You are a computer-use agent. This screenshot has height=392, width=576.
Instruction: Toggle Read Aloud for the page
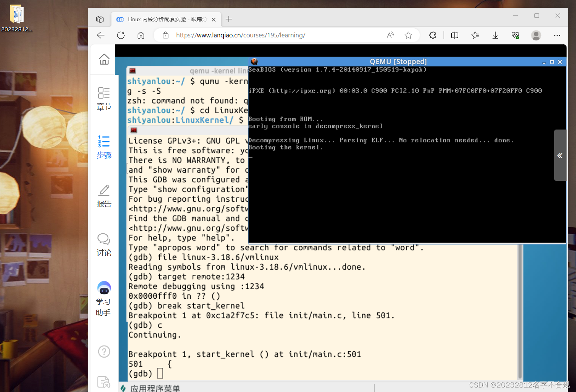click(x=390, y=35)
